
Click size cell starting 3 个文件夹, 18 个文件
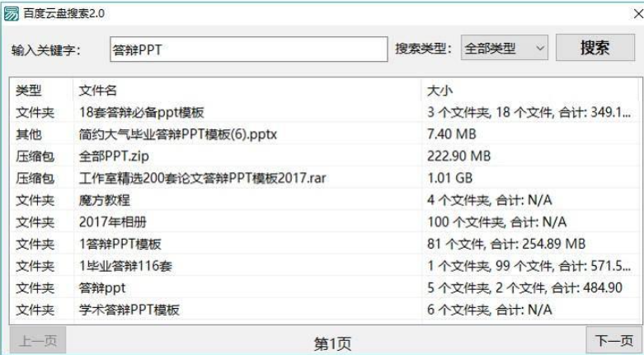[529, 112]
